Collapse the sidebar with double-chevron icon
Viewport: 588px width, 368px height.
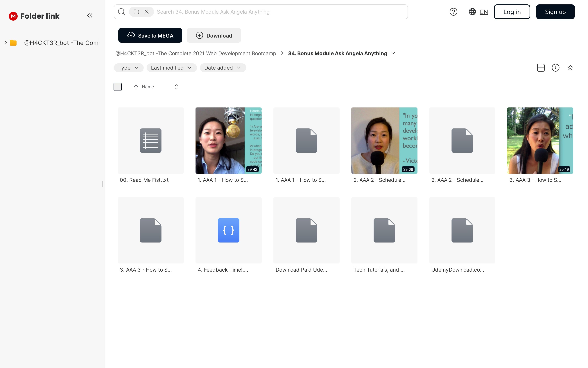[x=90, y=16]
